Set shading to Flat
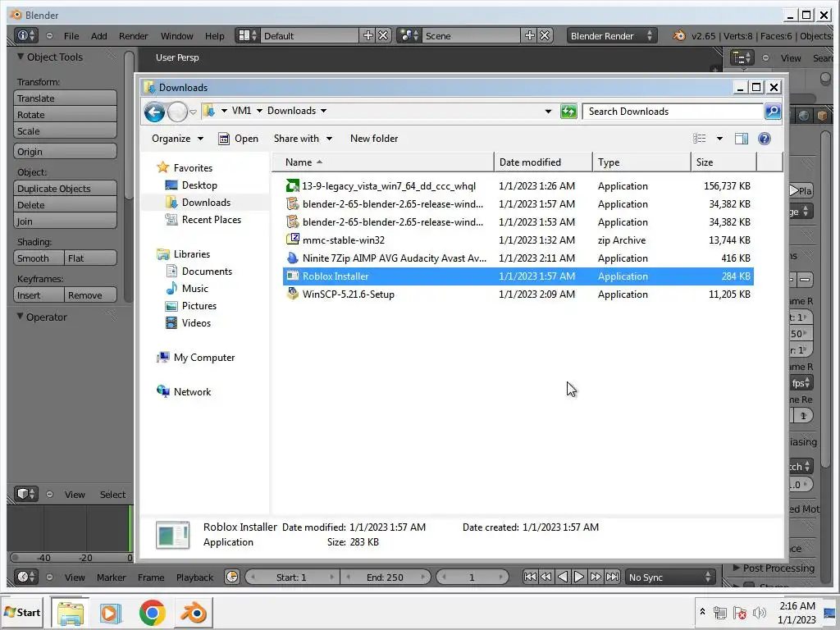The image size is (840, 630). click(x=90, y=258)
